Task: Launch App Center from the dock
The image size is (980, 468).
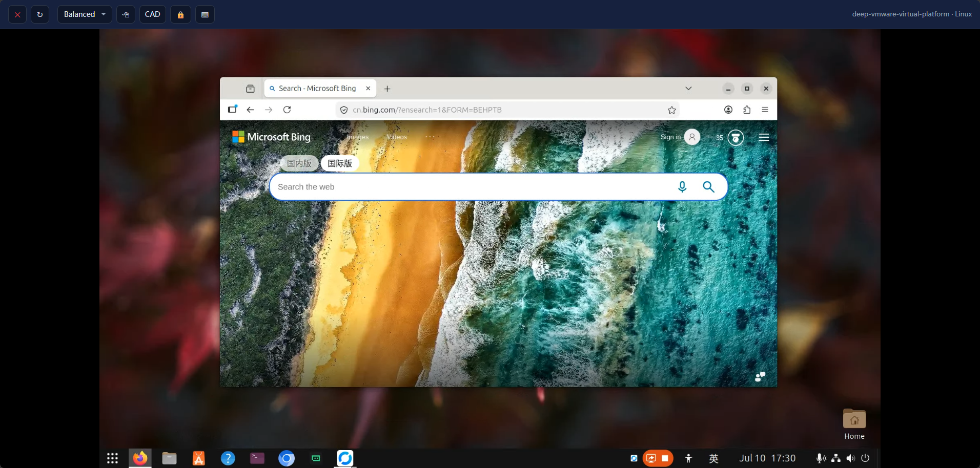Action: tap(198, 458)
